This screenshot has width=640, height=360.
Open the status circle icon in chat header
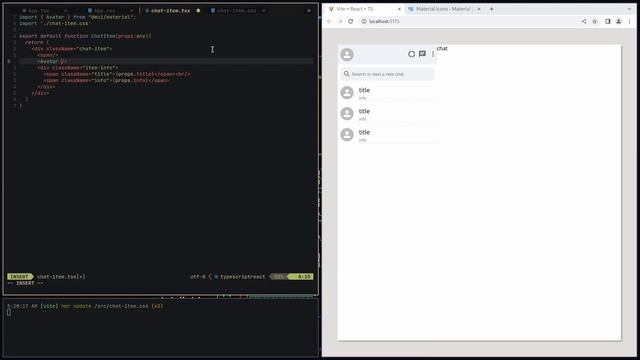tap(411, 54)
